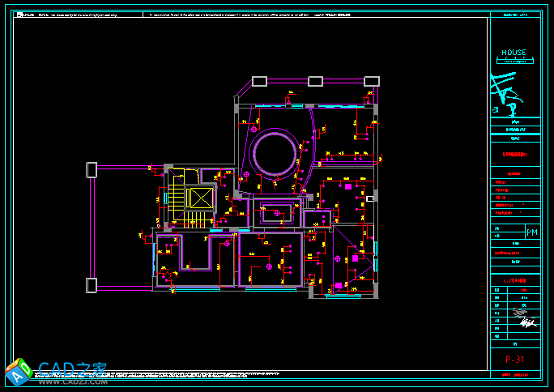Click the handwritten signature near title block bottom
The image size is (554, 392).
pos(528,323)
